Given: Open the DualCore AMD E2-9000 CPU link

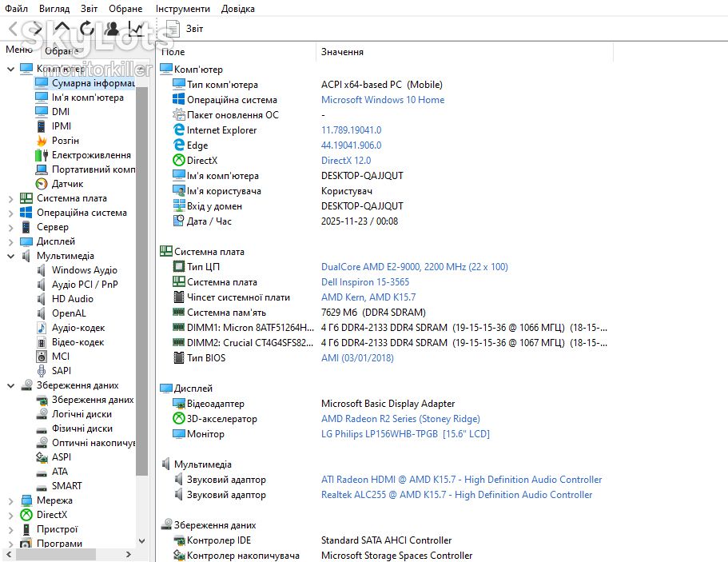Looking at the screenshot, I should click(414, 266).
